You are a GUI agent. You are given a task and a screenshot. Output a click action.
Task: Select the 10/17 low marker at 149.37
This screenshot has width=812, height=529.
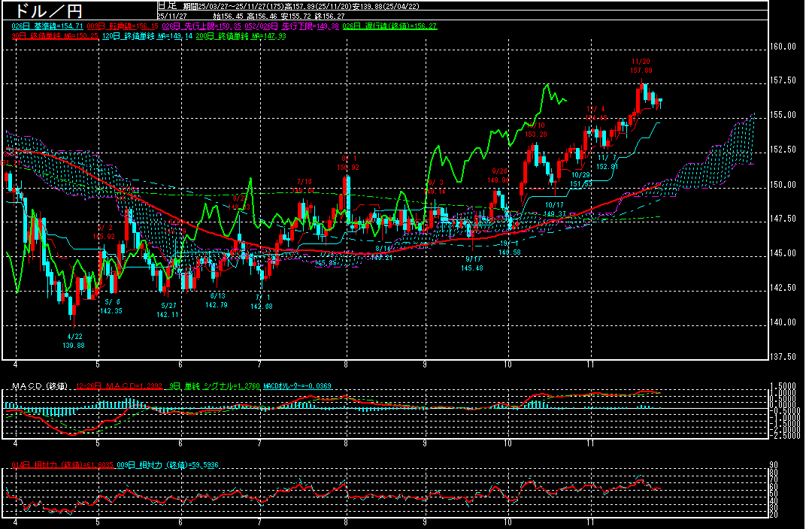tap(555, 210)
